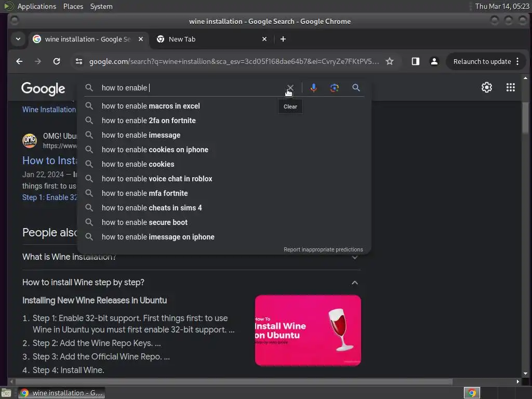The width and height of the screenshot is (532, 399).
Task: Open the tab search dropdown
Action: coord(18,39)
